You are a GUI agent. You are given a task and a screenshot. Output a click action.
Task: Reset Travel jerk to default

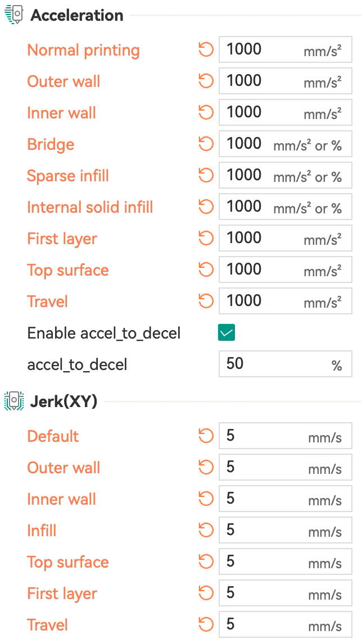point(206,624)
